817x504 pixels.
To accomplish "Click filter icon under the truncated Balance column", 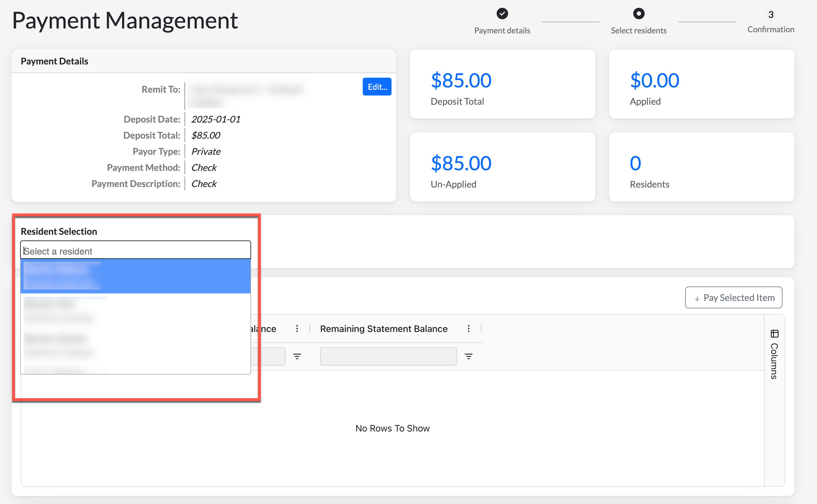I will (x=297, y=356).
